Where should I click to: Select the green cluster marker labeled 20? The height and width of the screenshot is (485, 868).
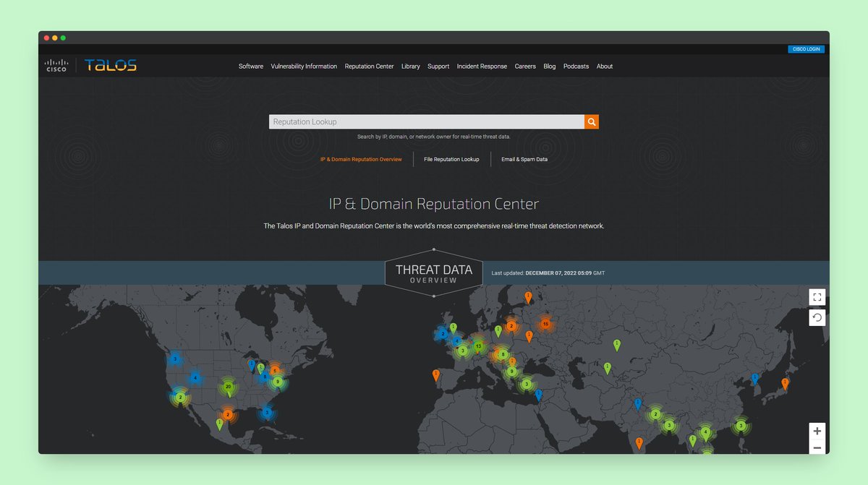[227, 387]
